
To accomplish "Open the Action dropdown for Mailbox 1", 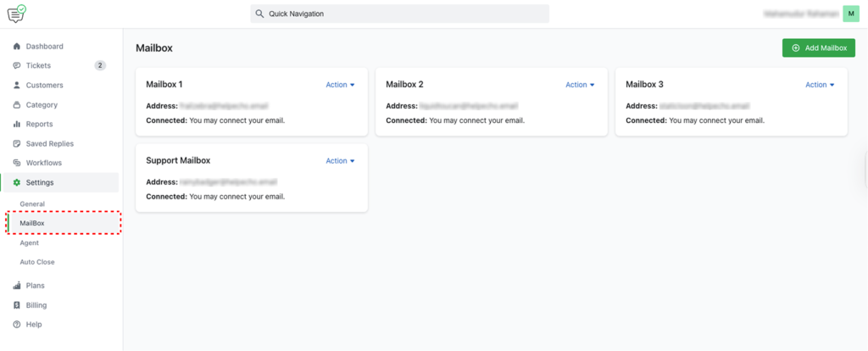I will point(340,85).
